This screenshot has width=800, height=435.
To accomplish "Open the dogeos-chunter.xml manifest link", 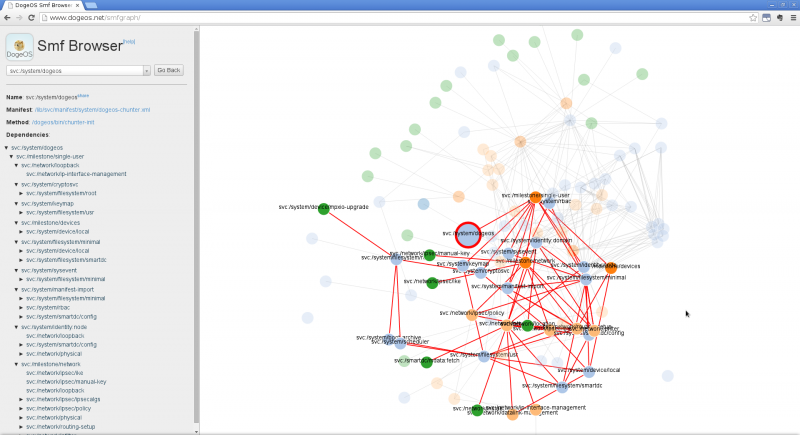I will (92, 110).
